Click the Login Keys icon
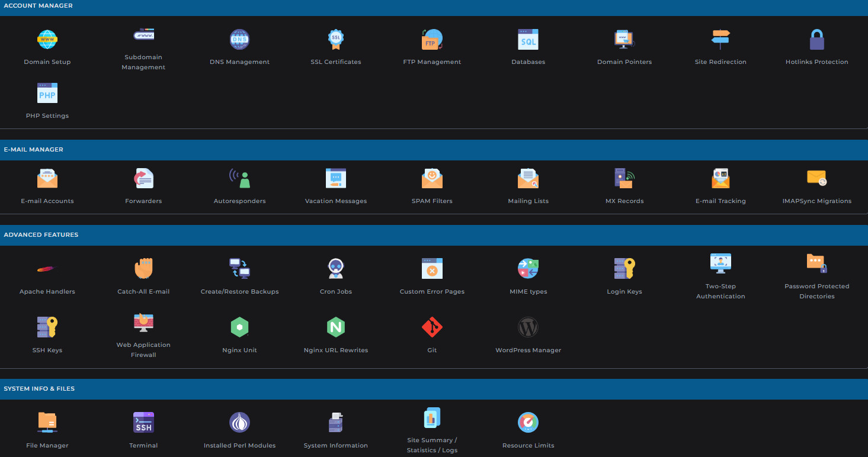 click(x=624, y=269)
